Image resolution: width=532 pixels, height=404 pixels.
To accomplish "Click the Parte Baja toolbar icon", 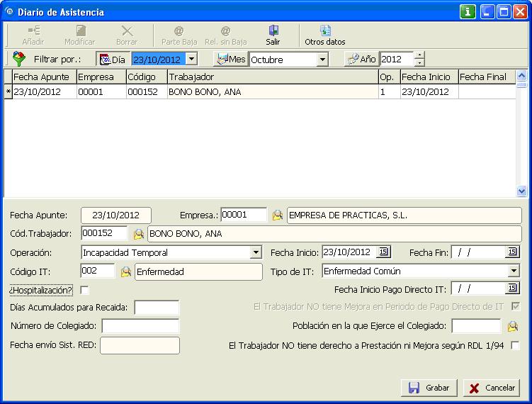I will pyautogui.click(x=179, y=35).
